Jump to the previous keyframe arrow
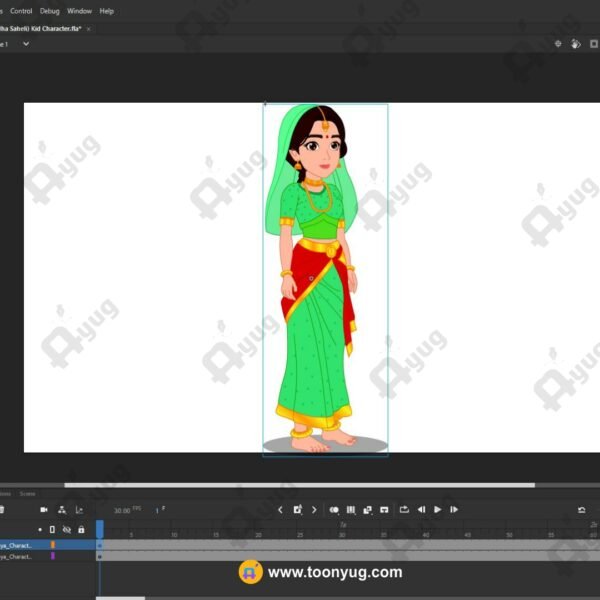The height and width of the screenshot is (600, 600). [x=280, y=510]
